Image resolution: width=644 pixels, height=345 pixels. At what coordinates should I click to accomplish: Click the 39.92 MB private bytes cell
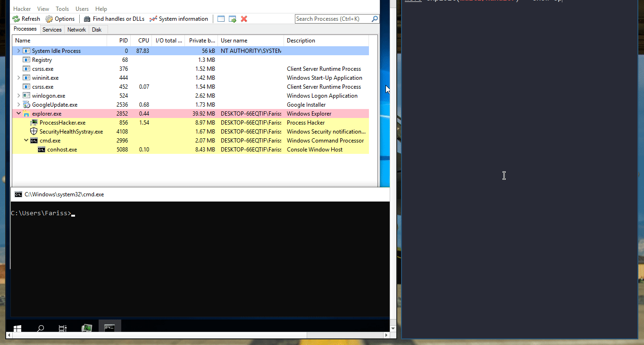[x=204, y=114]
